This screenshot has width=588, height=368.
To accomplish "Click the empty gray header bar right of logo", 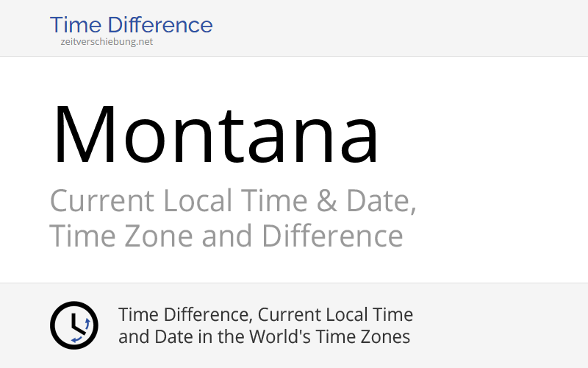I will click(404, 27).
